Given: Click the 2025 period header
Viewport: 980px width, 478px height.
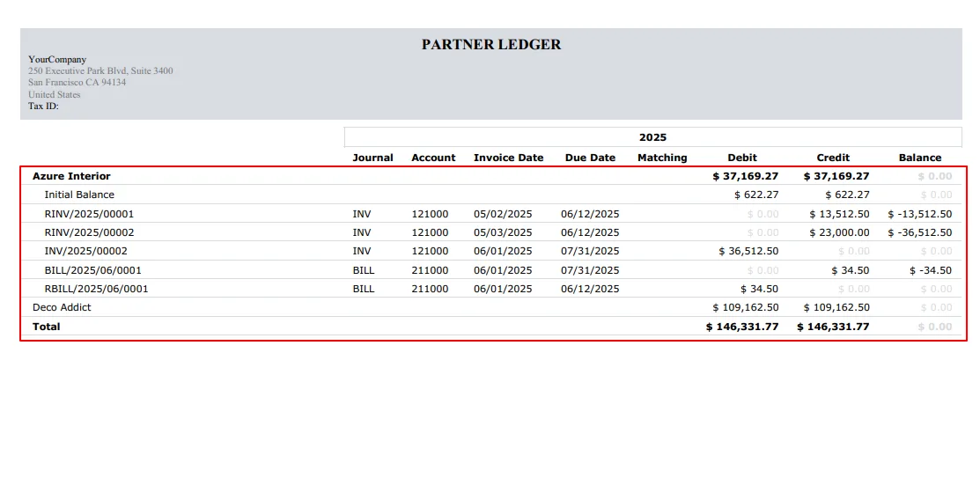Looking at the screenshot, I should click(x=652, y=136).
